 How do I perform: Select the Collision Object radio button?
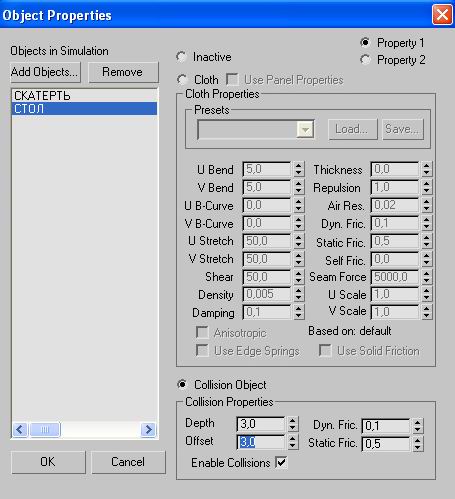tap(182, 384)
